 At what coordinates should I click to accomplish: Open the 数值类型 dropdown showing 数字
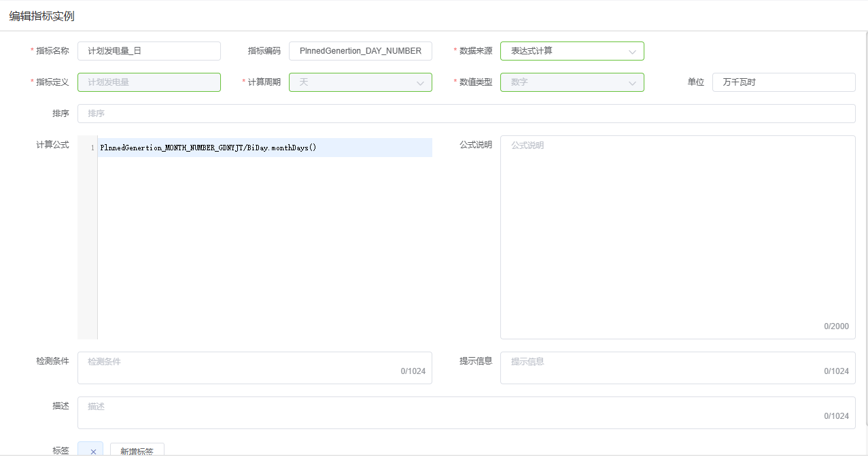pos(564,82)
